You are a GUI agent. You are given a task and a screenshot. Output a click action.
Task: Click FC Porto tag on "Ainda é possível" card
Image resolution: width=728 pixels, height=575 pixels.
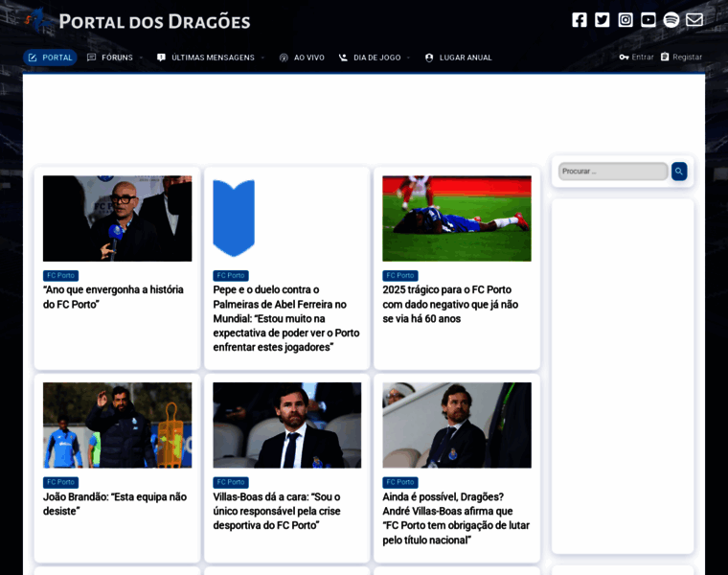tap(400, 482)
